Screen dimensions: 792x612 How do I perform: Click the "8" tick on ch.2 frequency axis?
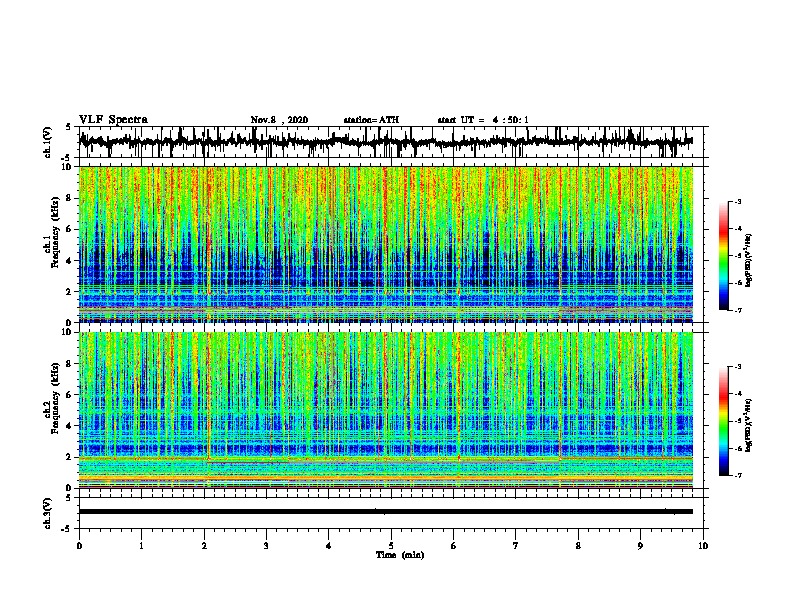(71, 364)
